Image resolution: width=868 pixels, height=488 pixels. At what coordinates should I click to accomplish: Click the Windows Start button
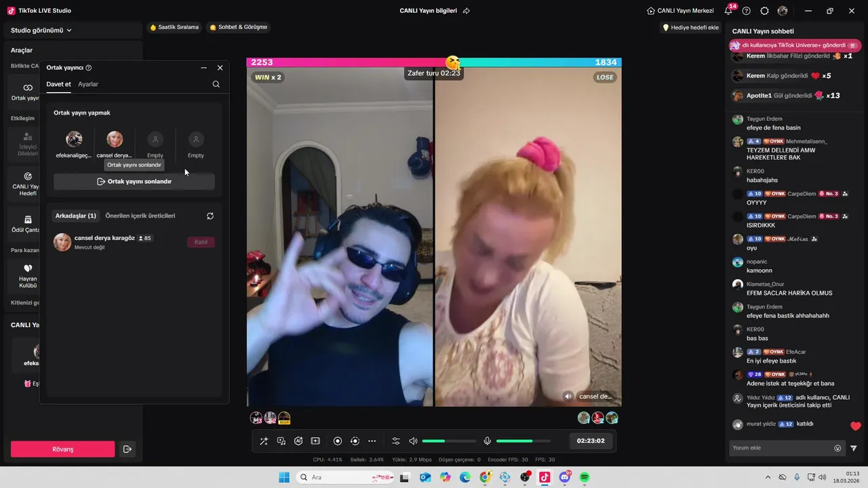284,477
